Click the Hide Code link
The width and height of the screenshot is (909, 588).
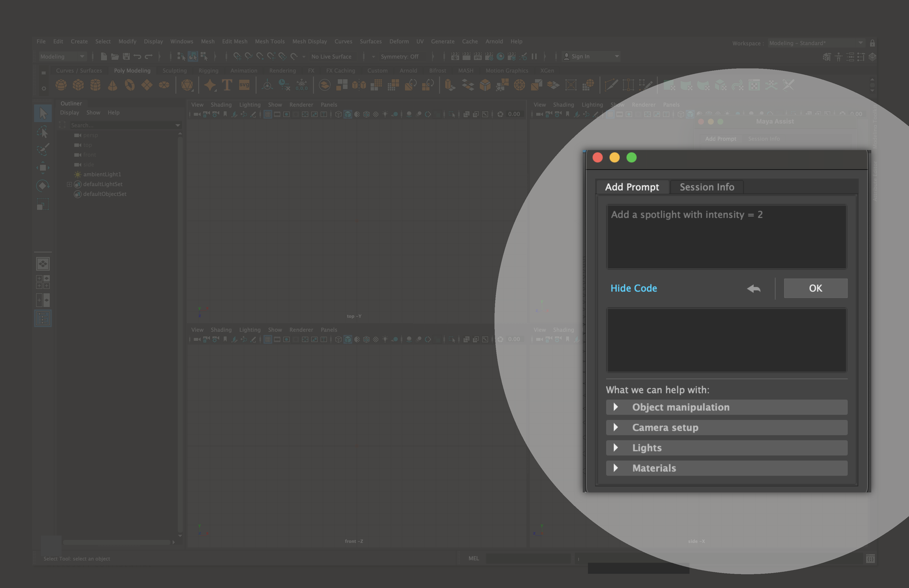click(634, 288)
